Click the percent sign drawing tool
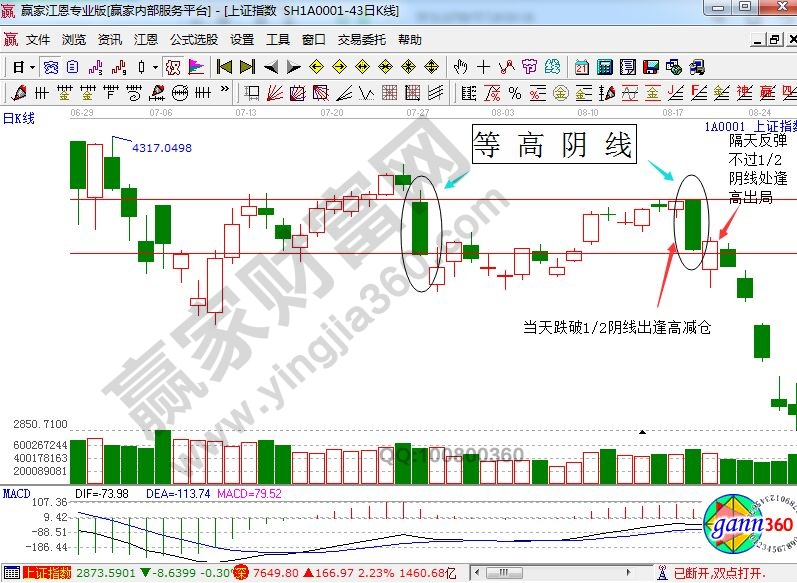Image resolution: width=797 pixels, height=583 pixels. pyautogui.click(x=514, y=93)
